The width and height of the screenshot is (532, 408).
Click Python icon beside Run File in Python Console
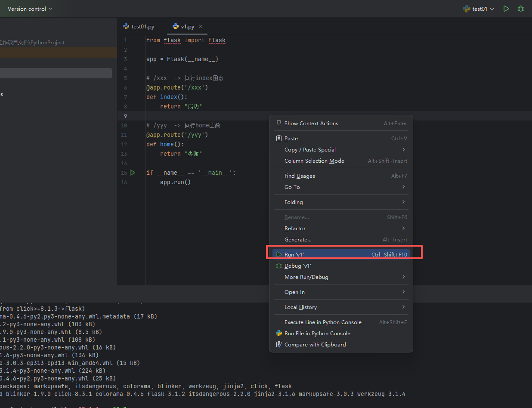279,333
